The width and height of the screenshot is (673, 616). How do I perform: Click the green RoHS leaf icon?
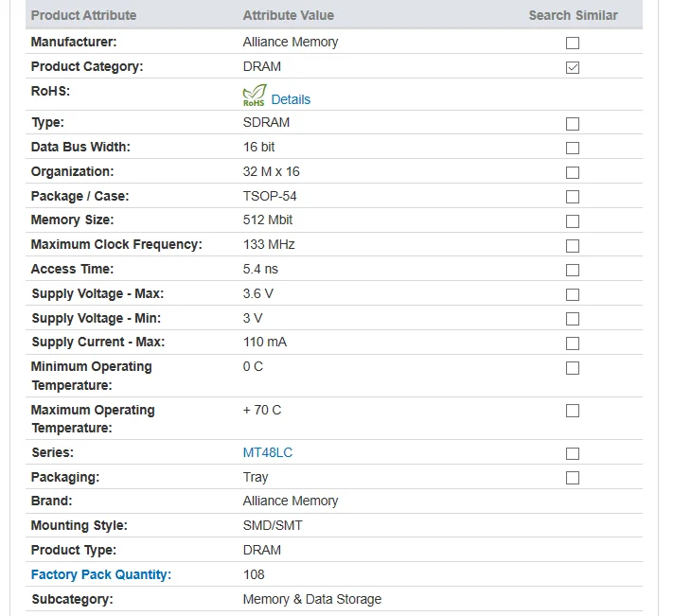coord(254,96)
